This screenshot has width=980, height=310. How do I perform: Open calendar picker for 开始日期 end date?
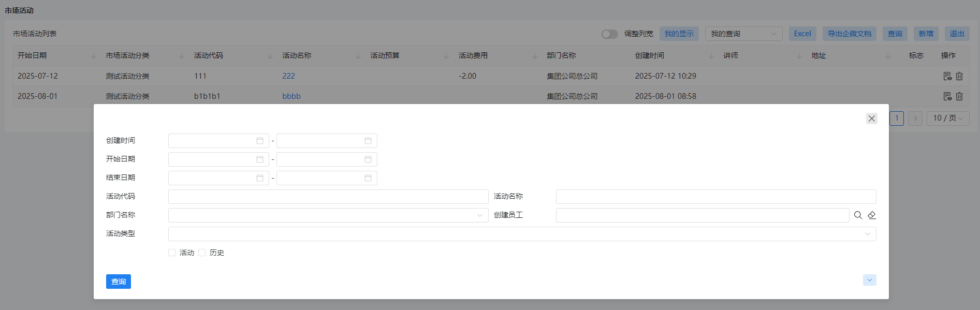tap(368, 159)
